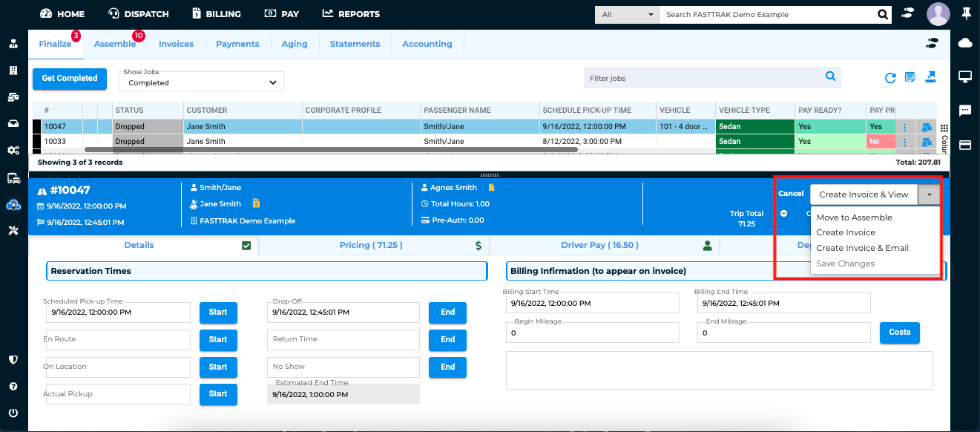The width and height of the screenshot is (980, 432).
Task: Click the vehicle icon in row 10047
Action: click(x=927, y=127)
